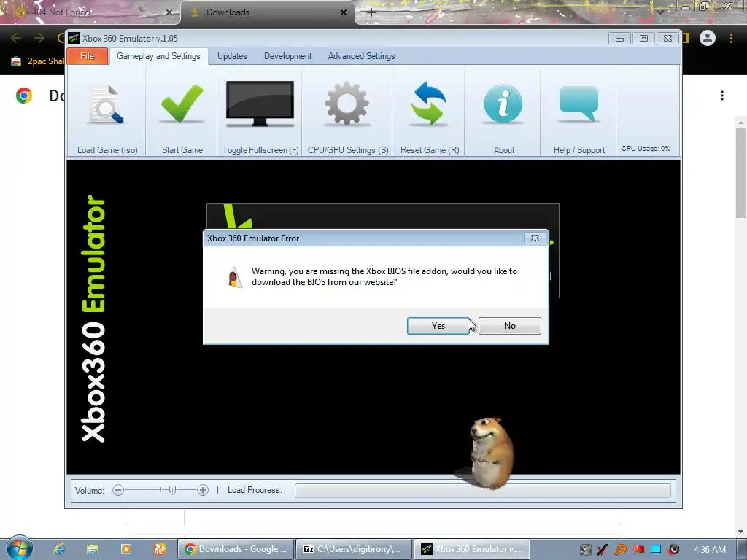This screenshot has height=560, width=747.
Task: Click the blue monitor tray icon
Action: point(656,550)
